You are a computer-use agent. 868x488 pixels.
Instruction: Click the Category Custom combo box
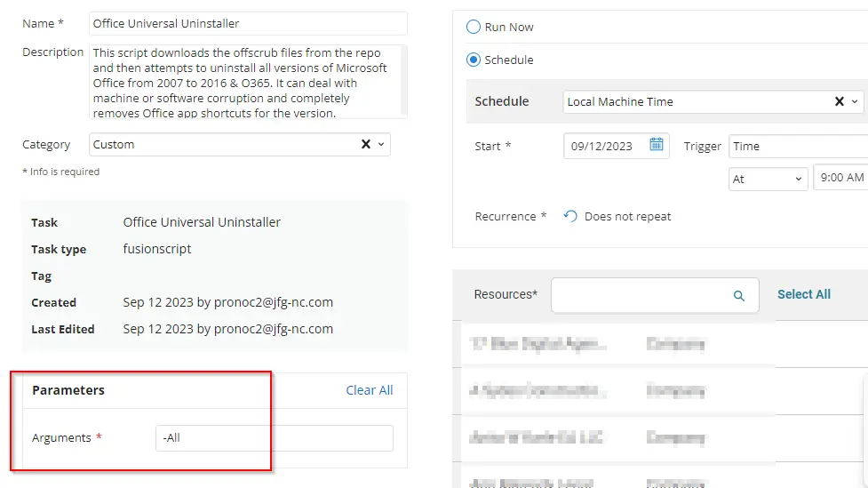[240, 145]
